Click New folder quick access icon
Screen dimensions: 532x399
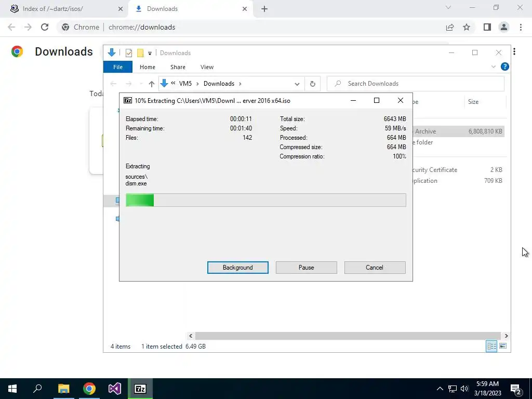coord(140,53)
